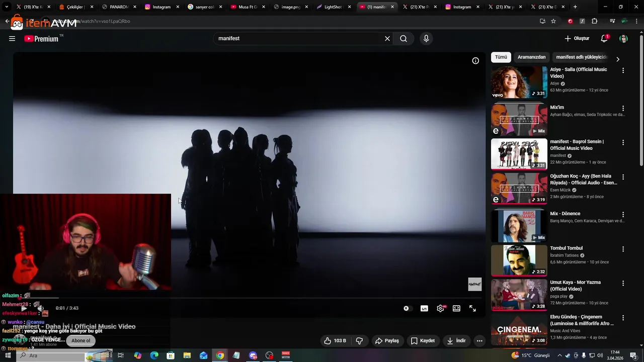Click the install app icon in address bar

[542, 21]
